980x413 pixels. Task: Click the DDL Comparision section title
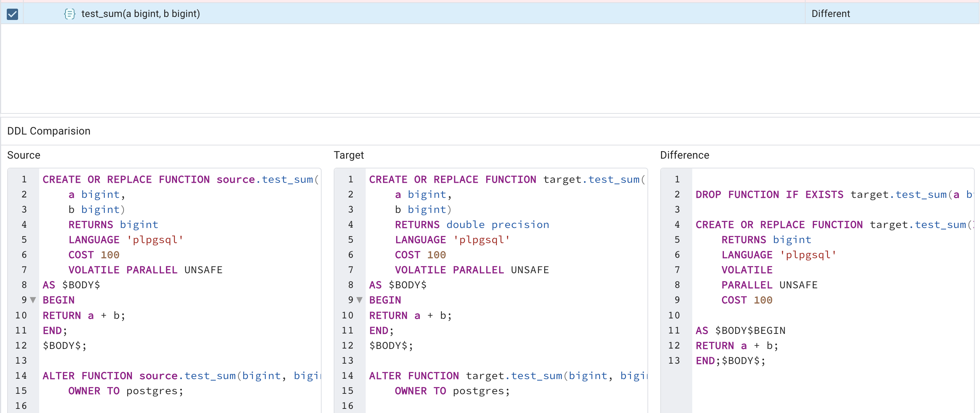click(49, 130)
